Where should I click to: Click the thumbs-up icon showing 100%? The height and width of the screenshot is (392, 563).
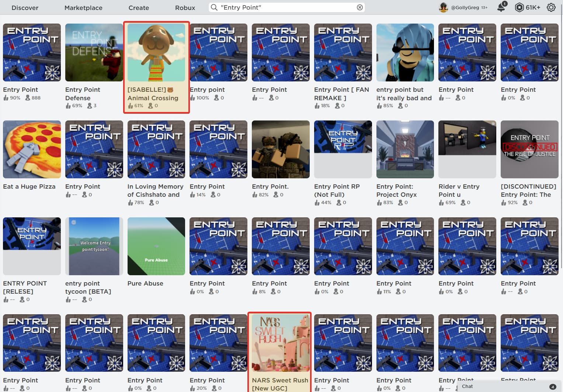(192, 98)
